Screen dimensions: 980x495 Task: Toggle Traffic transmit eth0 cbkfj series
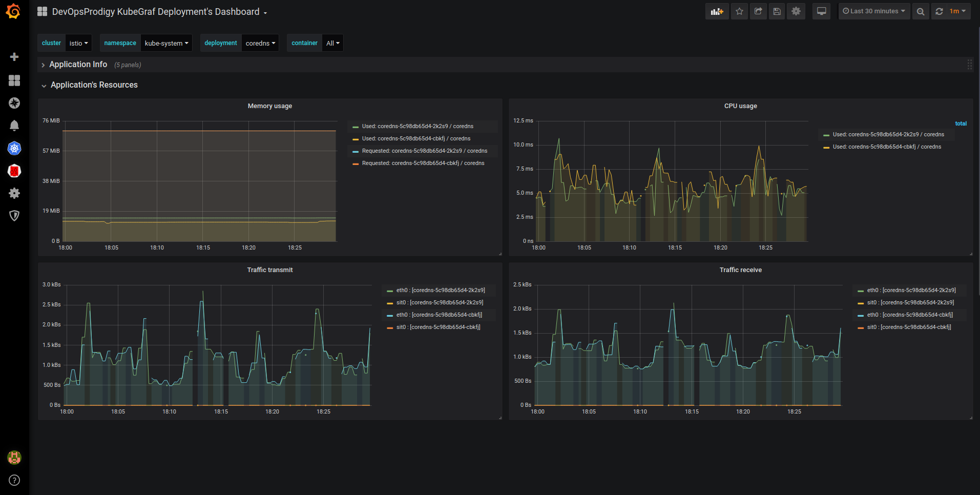tap(439, 315)
